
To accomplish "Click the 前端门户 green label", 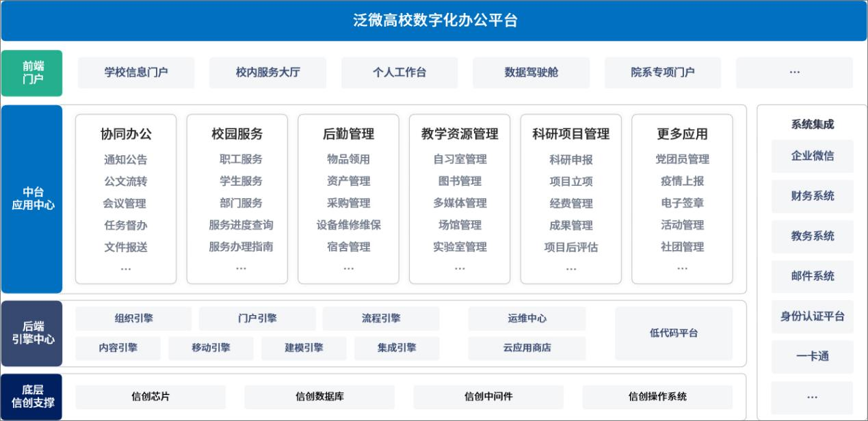I will (32, 73).
